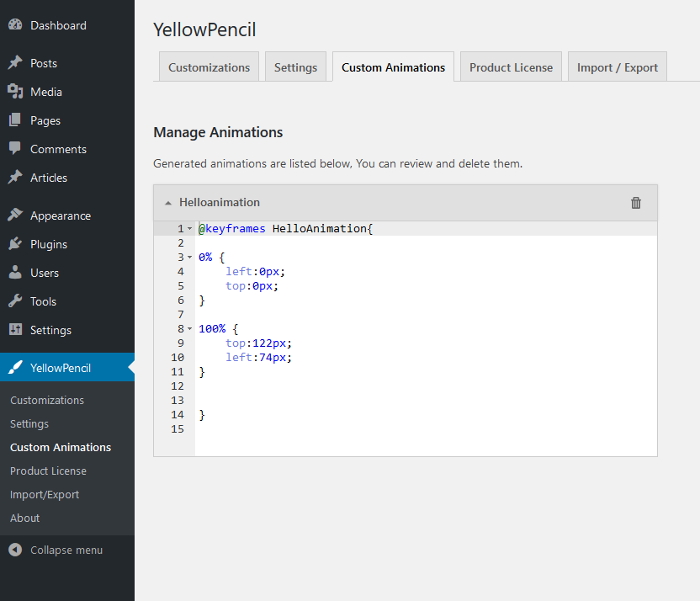Open the Articles menu item

click(x=67, y=178)
